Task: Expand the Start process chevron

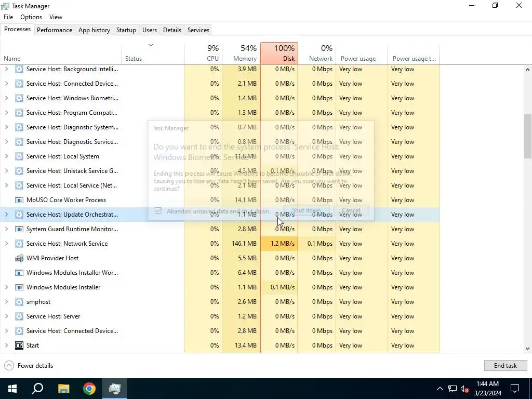Action: 6,345
